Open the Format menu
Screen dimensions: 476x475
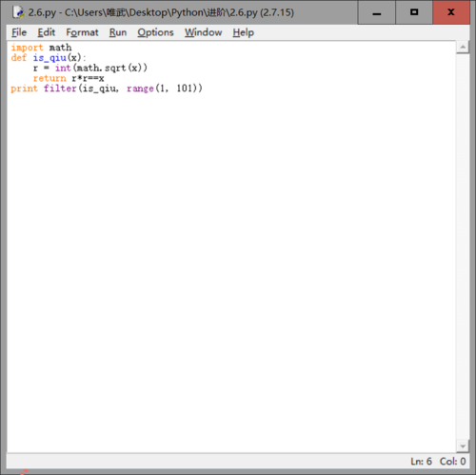[x=82, y=32]
